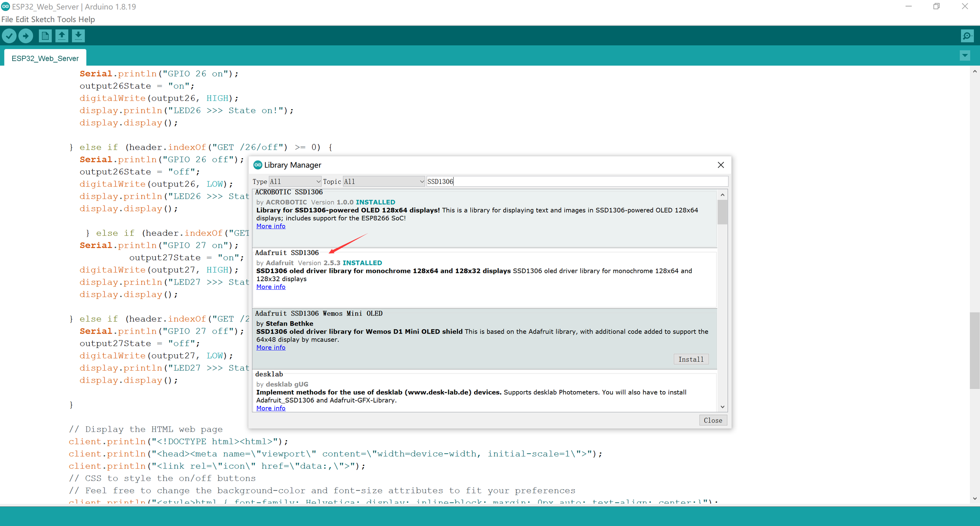Screen dimensions: 980x526
Task: Open the Sketch menu
Action: [42, 19]
